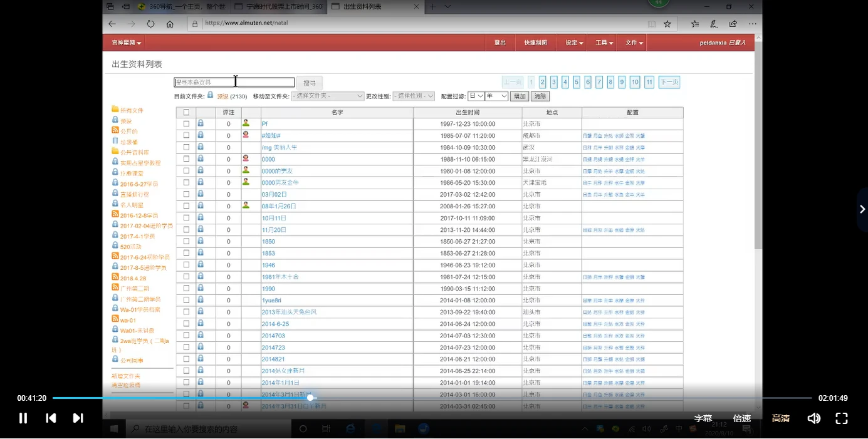This screenshot has height=439, width=868.
Task: Click the 下一页 next page button
Action: click(669, 82)
